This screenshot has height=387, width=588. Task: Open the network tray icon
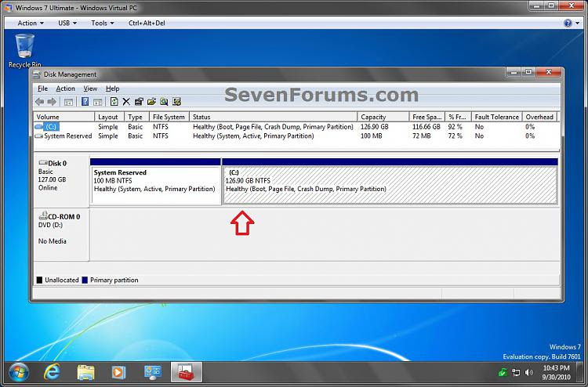click(x=516, y=372)
